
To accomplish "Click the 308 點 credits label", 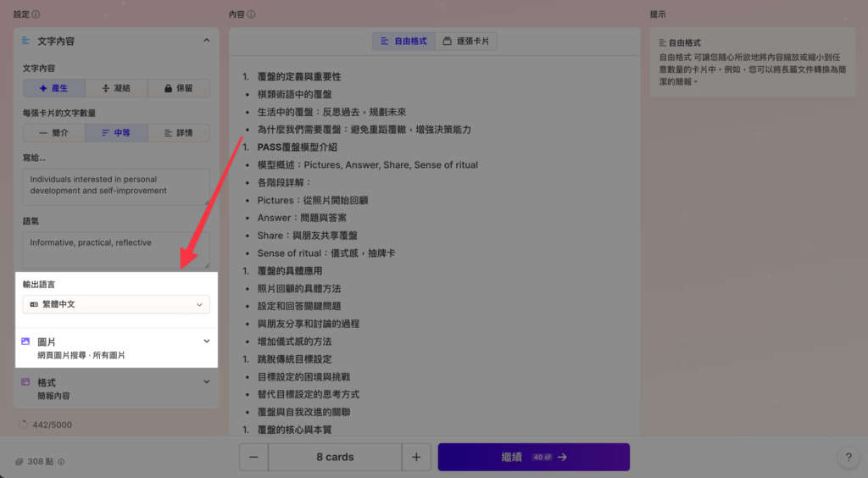I will (41, 461).
